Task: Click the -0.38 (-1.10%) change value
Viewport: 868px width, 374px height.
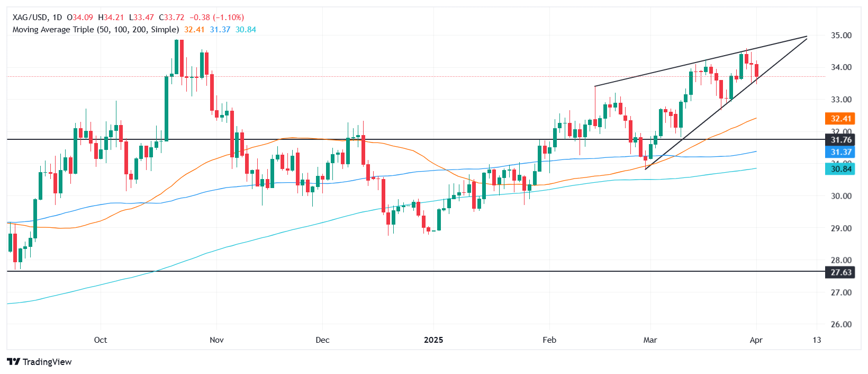Action: pyautogui.click(x=217, y=17)
